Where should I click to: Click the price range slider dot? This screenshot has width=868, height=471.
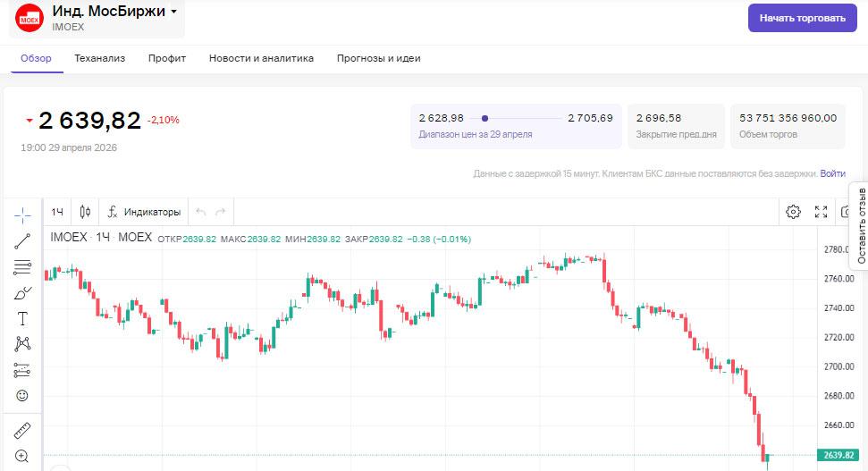click(485, 118)
